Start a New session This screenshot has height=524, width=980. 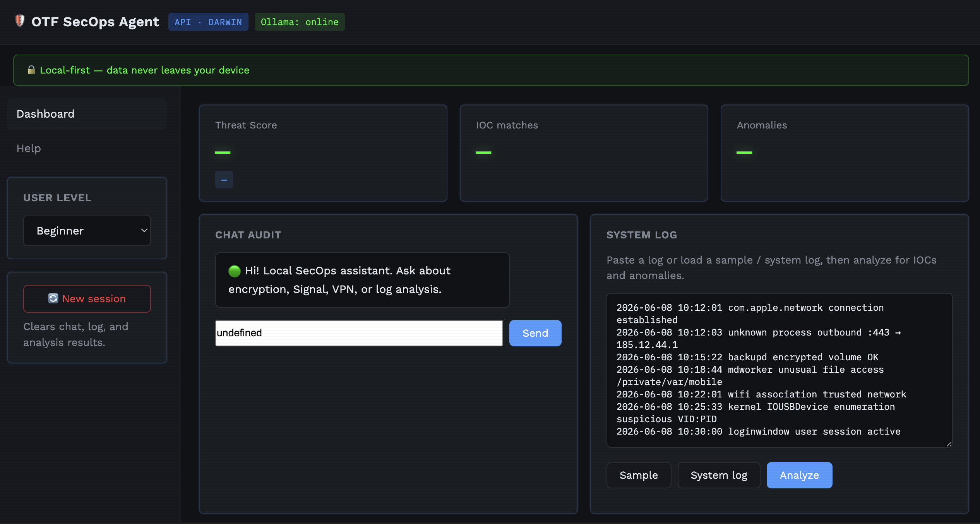(x=87, y=299)
